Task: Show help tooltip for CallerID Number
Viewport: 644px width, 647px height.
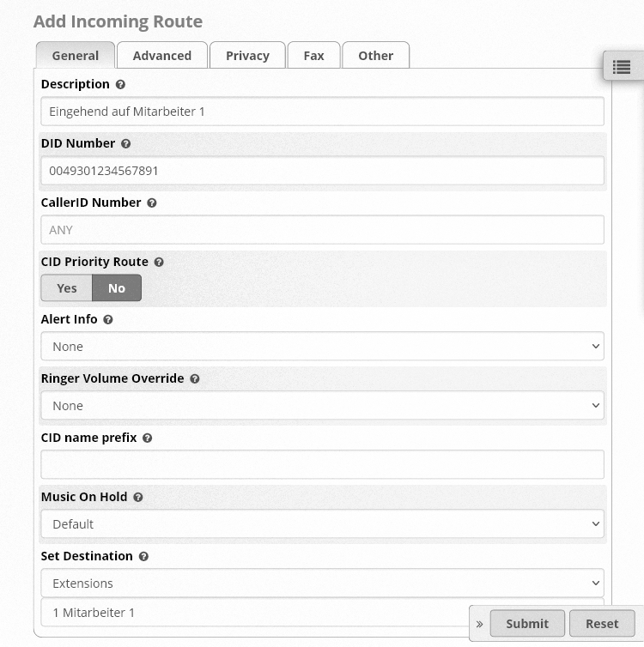Action: (x=152, y=203)
